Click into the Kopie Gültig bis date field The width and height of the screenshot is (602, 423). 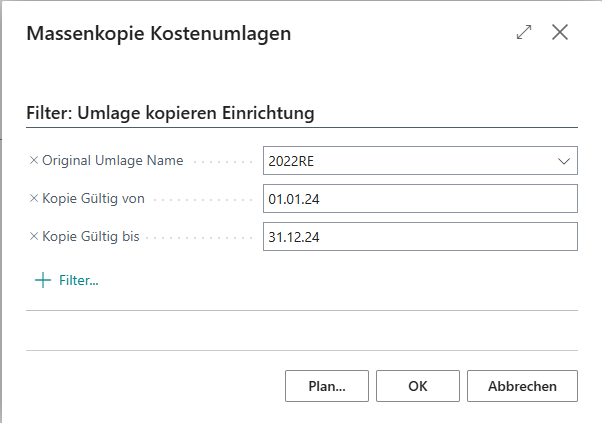(420, 236)
